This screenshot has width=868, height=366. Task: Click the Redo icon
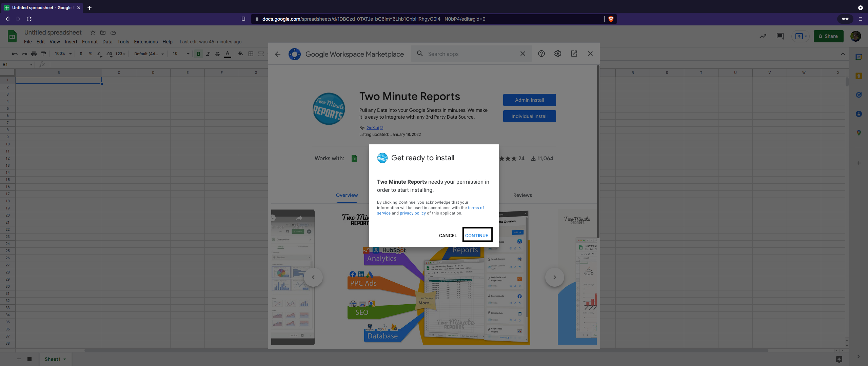pyautogui.click(x=24, y=54)
